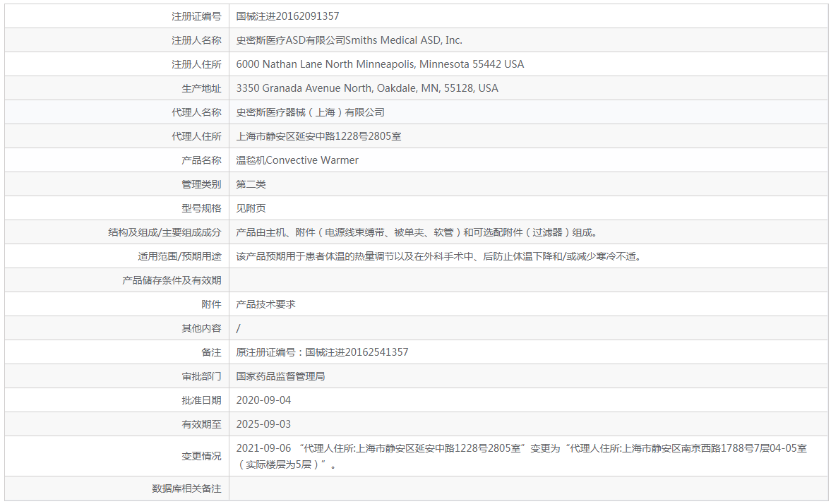The width and height of the screenshot is (831, 504).
Task: Select agent address 延安中路1228号2805室 value cell
Action: 318,136
